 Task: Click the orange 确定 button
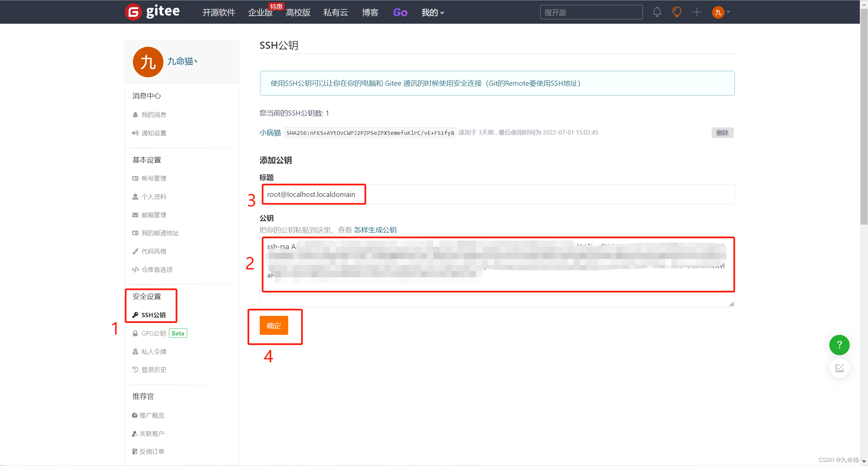(274, 325)
